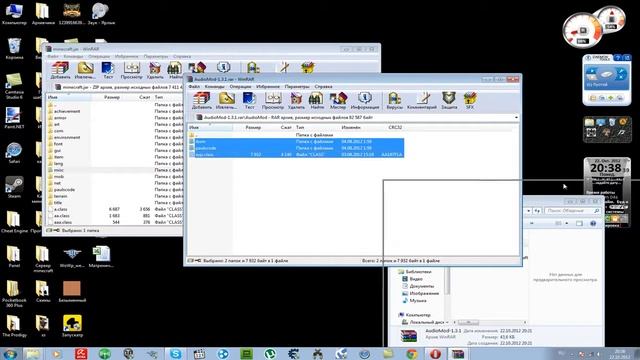
Task: Open Операции menu in AudioMod WinRAR
Action: pyautogui.click(x=240, y=87)
